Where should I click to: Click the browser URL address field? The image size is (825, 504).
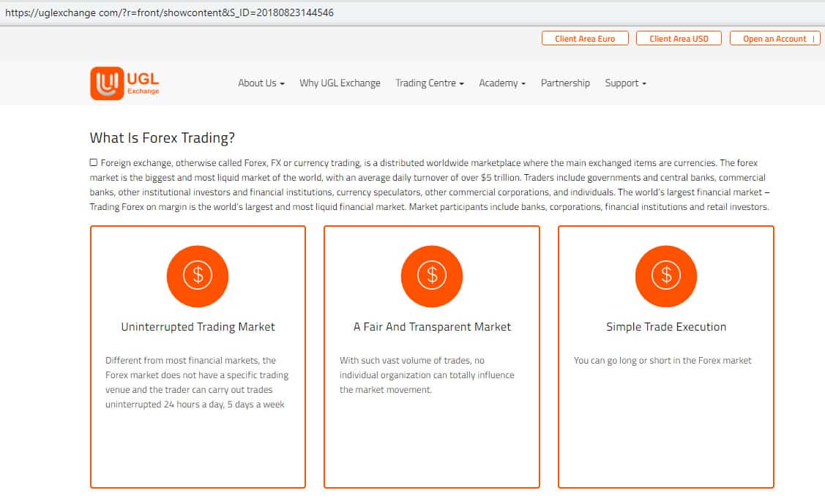click(x=293, y=12)
